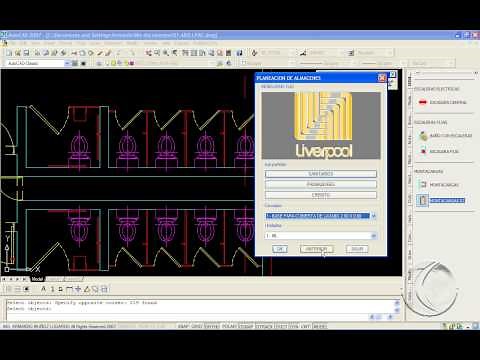
Task: Toggle ORTHO mode in the status bar
Action: pyautogui.click(x=212, y=326)
